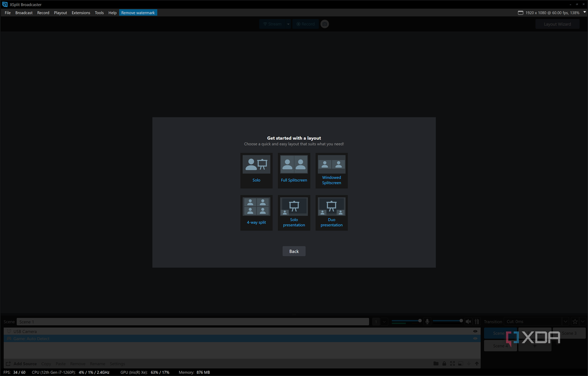
Task: Click the Scene name input field
Action: pyautogui.click(x=193, y=322)
